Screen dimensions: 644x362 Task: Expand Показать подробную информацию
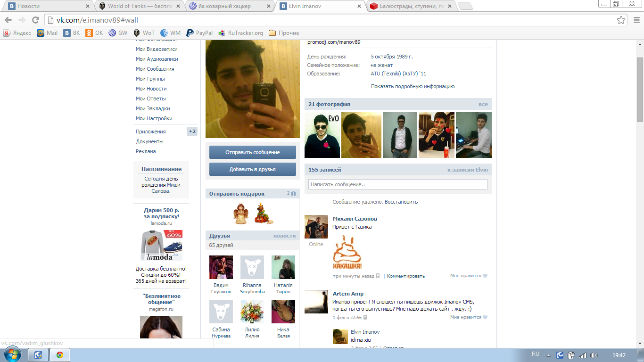click(x=413, y=86)
